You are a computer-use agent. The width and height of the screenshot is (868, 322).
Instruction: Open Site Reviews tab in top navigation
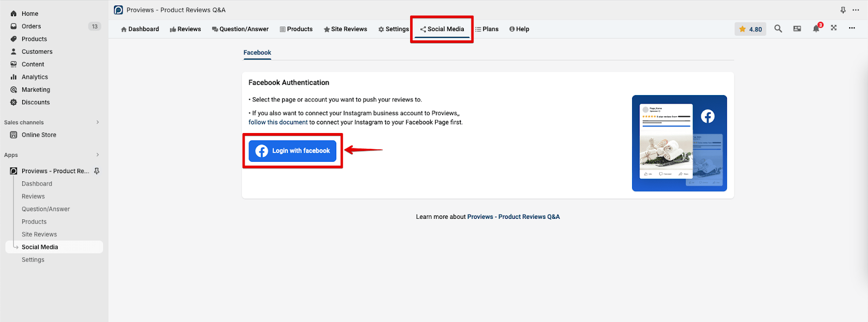(346, 29)
